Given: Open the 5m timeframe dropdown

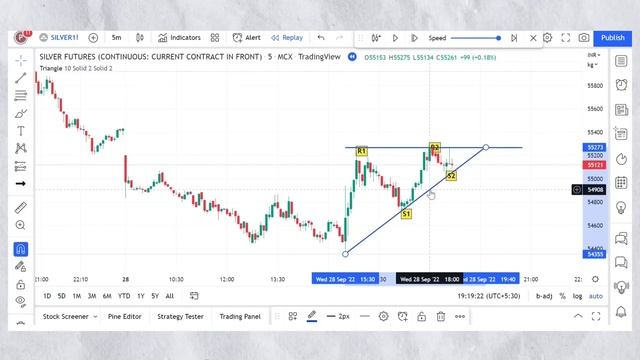Looking at the screenshot, I should 116,38.
